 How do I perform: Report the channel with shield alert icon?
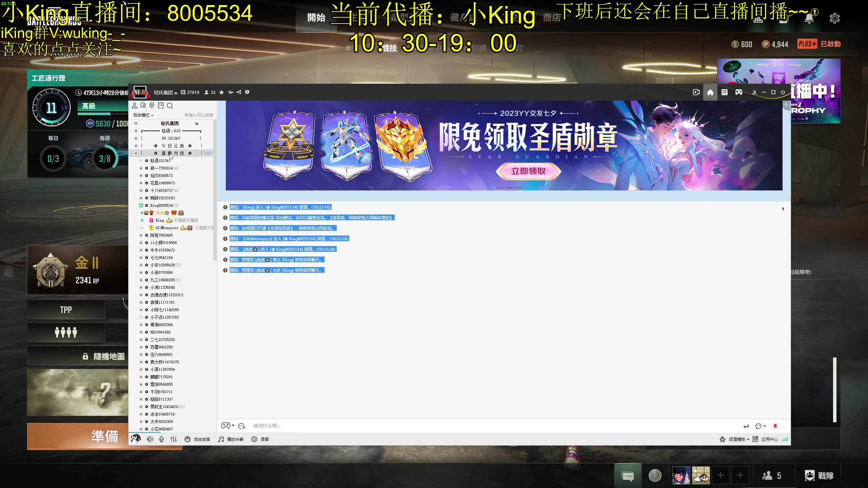pos(247,92)
